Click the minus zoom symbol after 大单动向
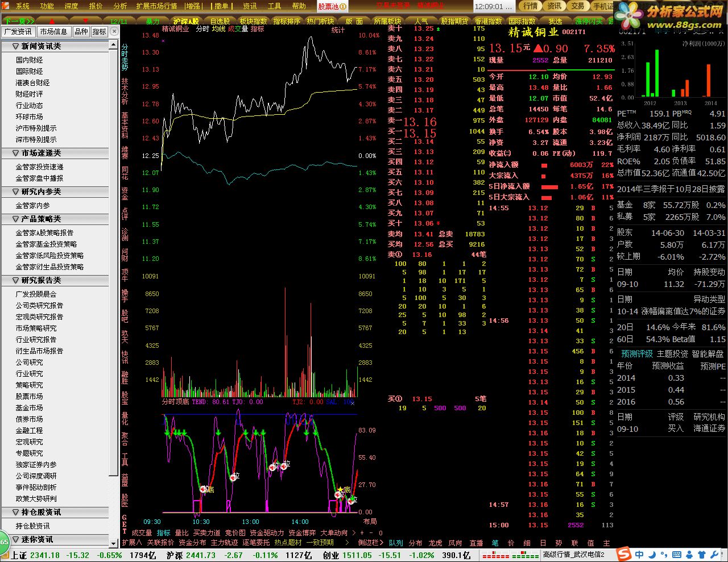 [371, 533]
